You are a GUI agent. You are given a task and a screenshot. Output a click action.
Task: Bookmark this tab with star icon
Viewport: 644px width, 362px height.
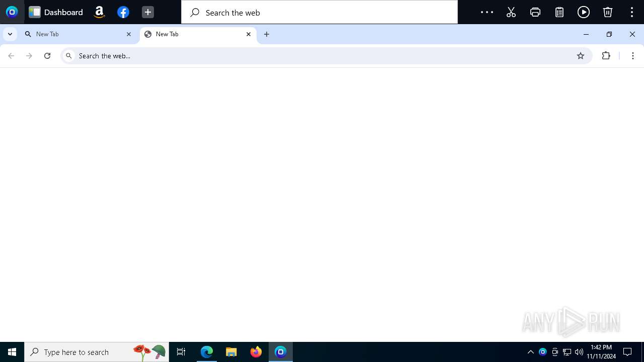581,56
